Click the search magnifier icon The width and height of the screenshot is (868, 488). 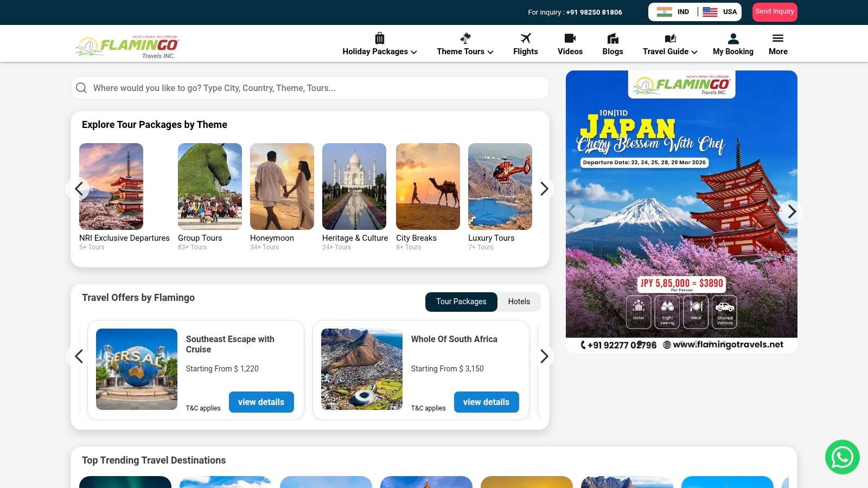(81, 88)
